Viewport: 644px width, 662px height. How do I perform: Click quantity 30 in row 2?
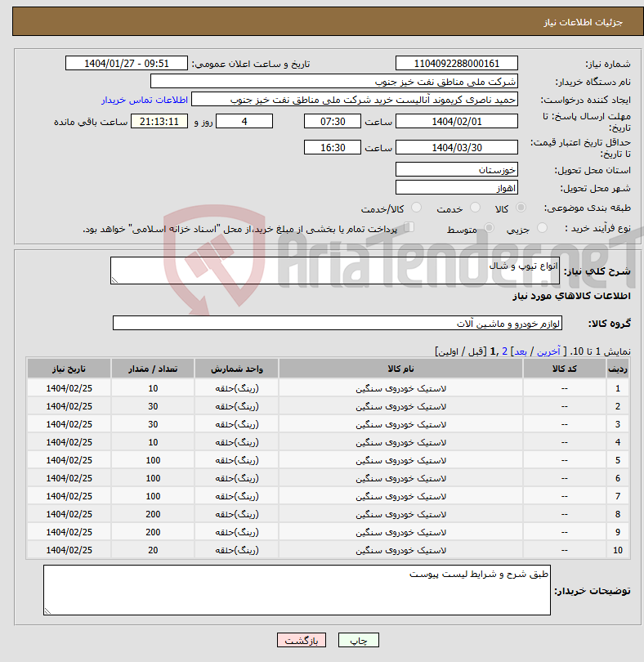tap(153, 406)
